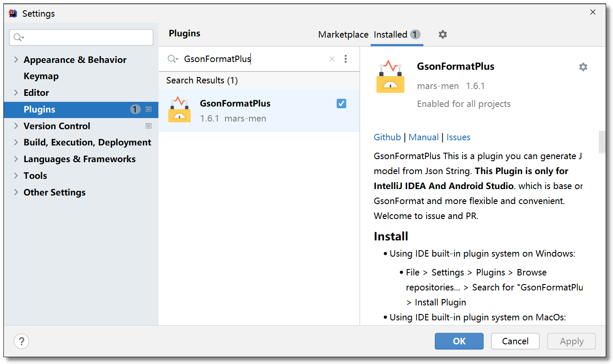Close the Settings dialog

[x=593, y=12]
